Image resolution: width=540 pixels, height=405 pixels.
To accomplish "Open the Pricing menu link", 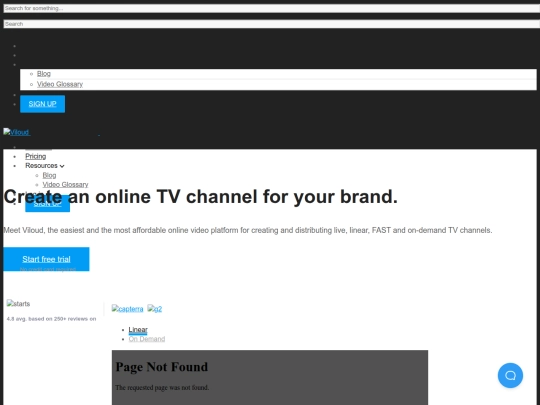I will click(35, 156).
